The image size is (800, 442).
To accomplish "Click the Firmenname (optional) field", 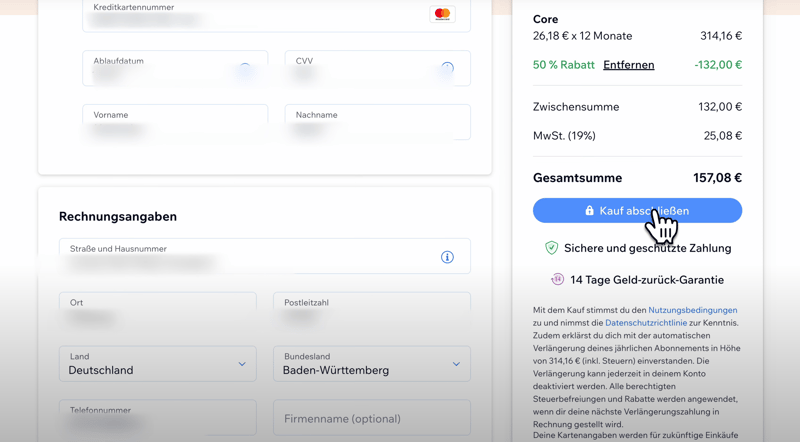I will (x=371, y=419).
